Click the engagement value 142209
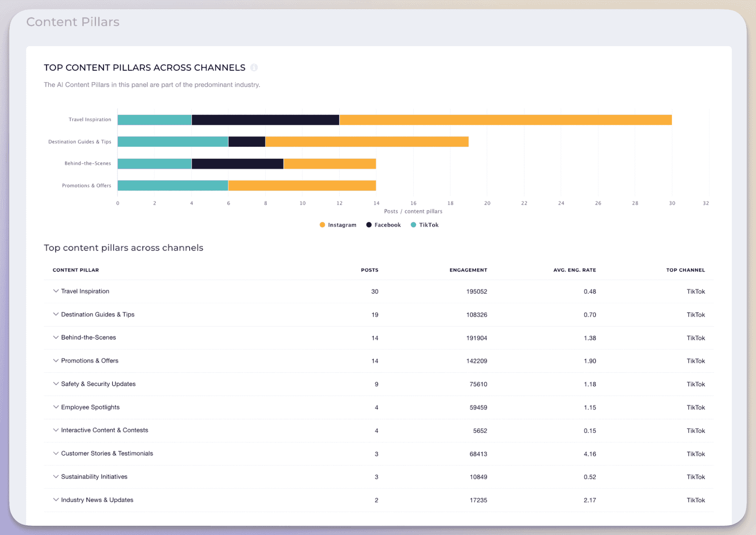The width and height of the screenshot is (756, 535). click(477, 361)
